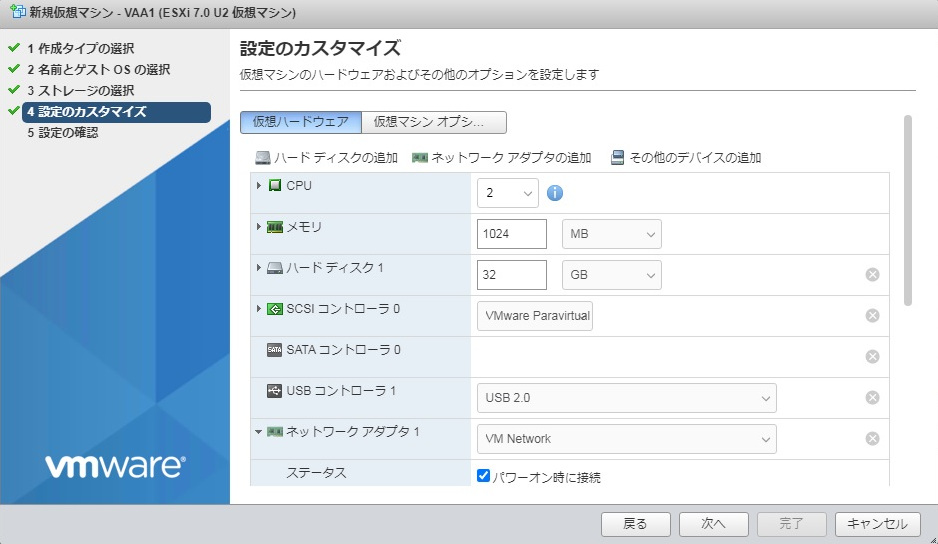Select step 4 設定のカスタマイズ

click(x=117, y=112)
